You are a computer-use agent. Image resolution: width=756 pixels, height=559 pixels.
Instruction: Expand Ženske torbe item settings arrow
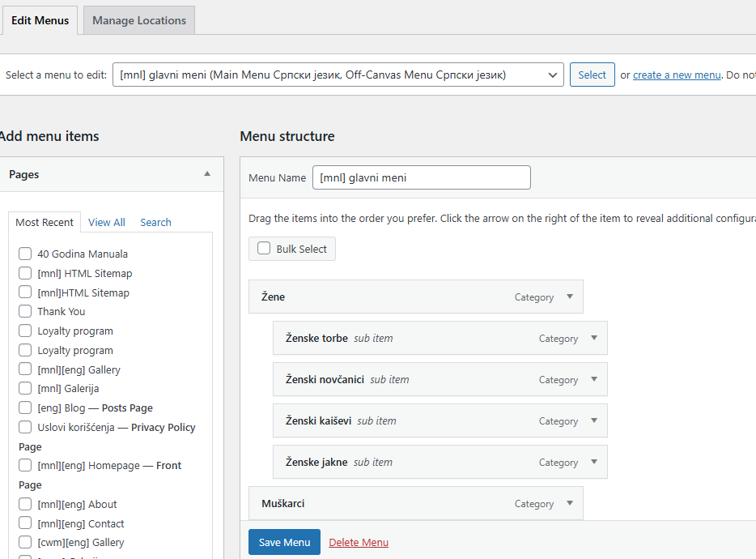(594, 339)
